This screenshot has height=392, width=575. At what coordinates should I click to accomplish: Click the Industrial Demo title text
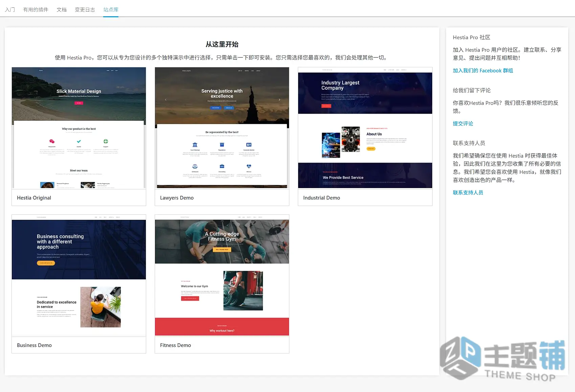322,198
